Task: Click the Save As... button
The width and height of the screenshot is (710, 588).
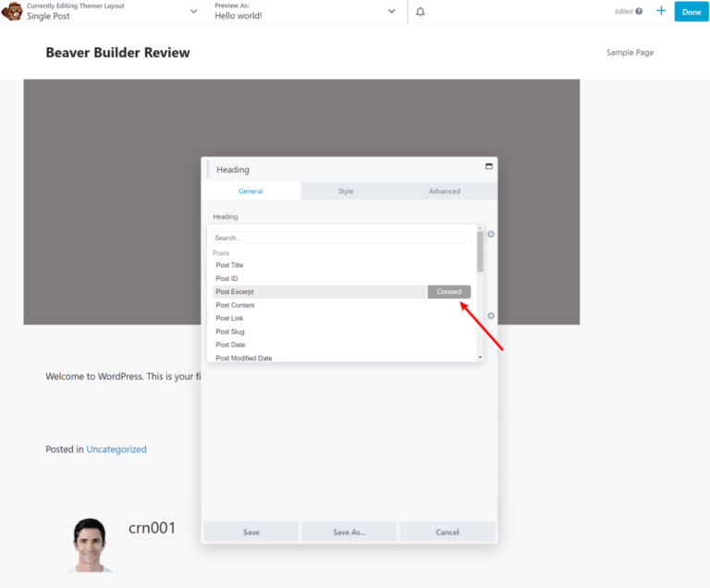Action: click(x=349, y=533)
